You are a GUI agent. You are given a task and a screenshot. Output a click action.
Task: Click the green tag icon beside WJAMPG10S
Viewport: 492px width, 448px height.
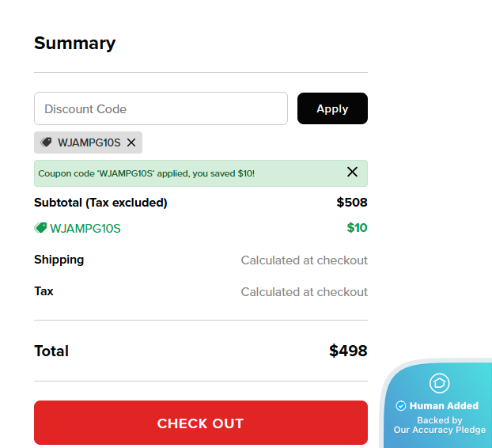pyautogui.click(x=40, y=228)
